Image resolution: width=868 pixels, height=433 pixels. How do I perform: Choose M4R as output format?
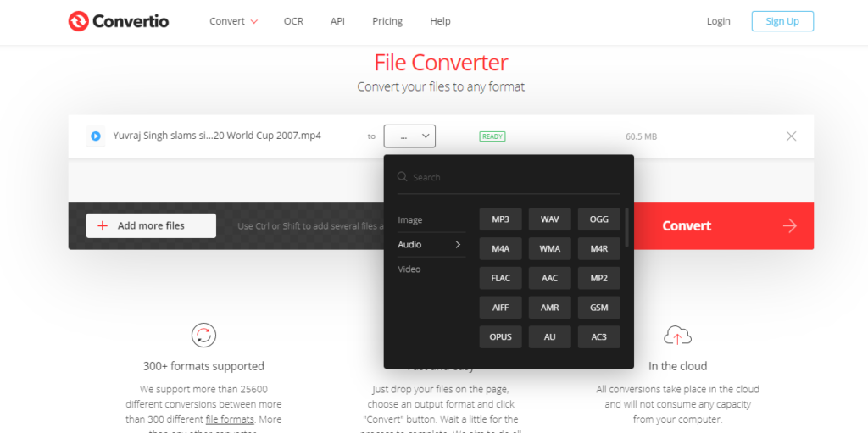[599, 248]
